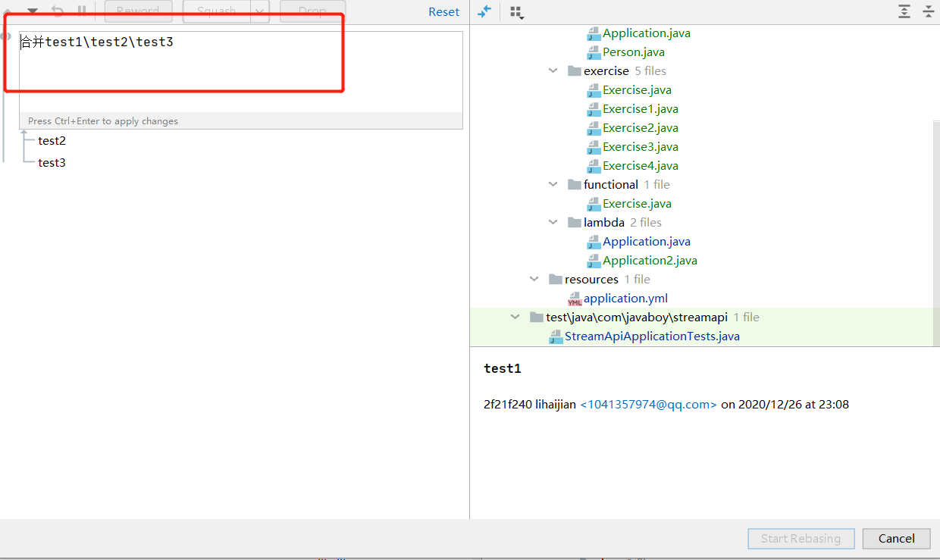Screen dimensions: 940x560
Task: Click the Start Rebasing button
Action: (x=801, y=538)
